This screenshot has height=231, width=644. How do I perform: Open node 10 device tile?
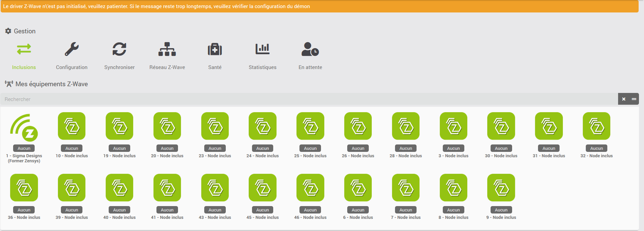tap(72, 126)
